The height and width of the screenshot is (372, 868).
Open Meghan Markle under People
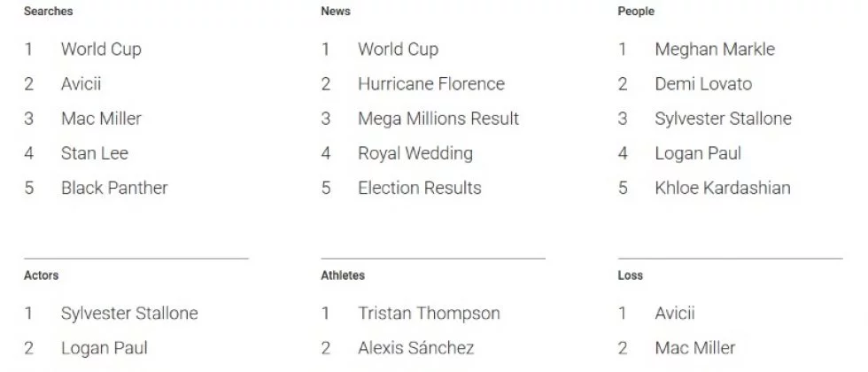coord(715,50)
